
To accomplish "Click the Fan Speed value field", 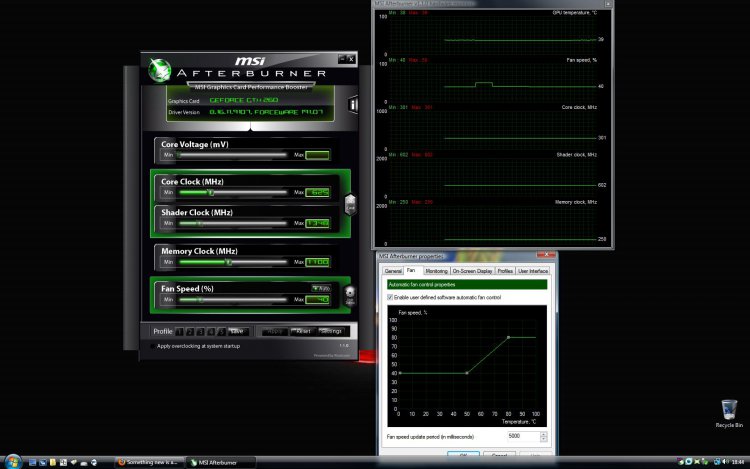I will point(318,300).
